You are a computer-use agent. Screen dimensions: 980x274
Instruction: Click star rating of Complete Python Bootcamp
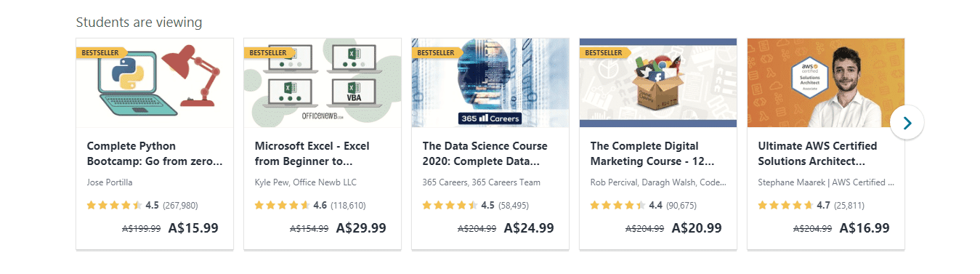[x=114, y=206]
